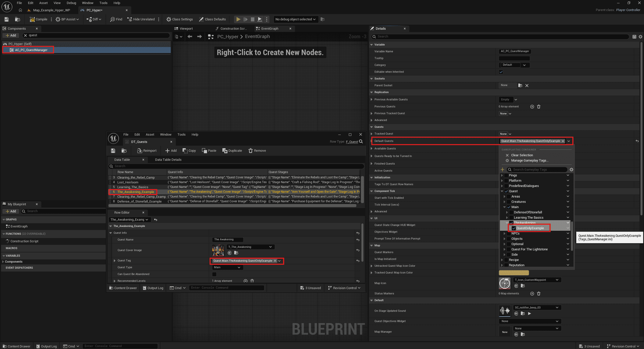The image size is (644, 349).
Task: Open Class Defaults
Action: tap(213, 19)
